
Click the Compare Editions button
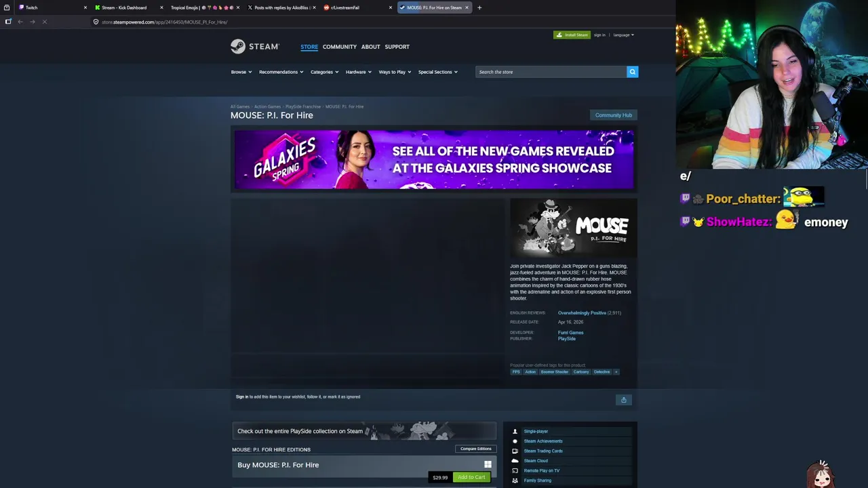pos(476,449)
